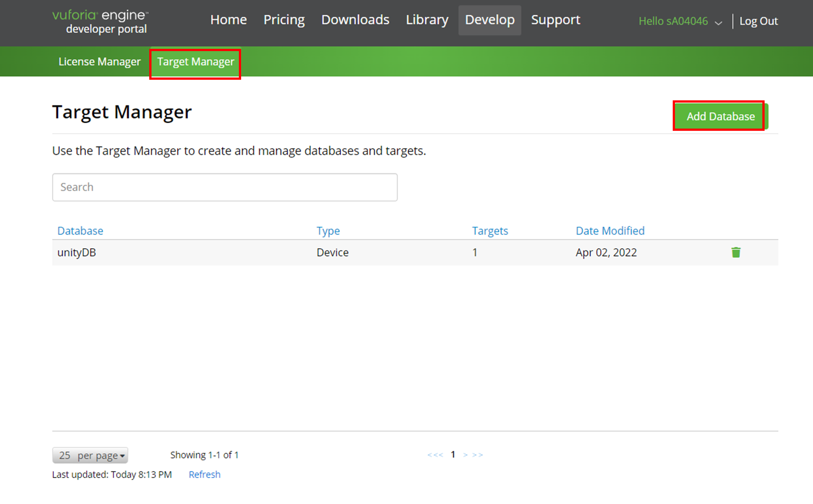813x504 pixels.
Task: Click the Device type cell of unityDB
Action: pos(333,252)
